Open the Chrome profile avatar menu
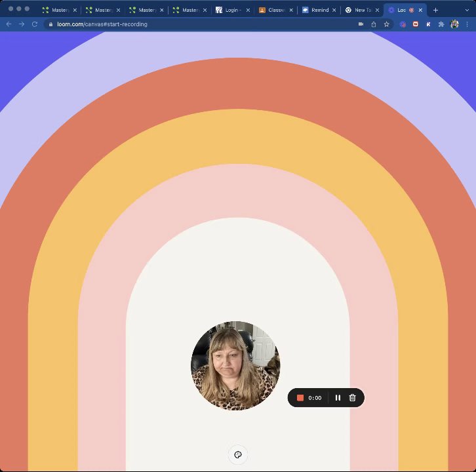Screen dimensions: 476x472 [x=454, y=24]
